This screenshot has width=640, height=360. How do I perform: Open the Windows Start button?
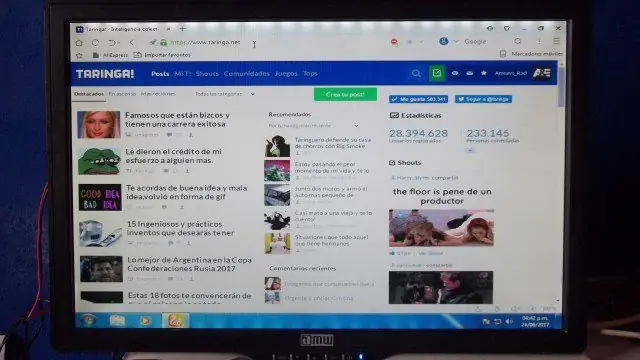[88, 320]
